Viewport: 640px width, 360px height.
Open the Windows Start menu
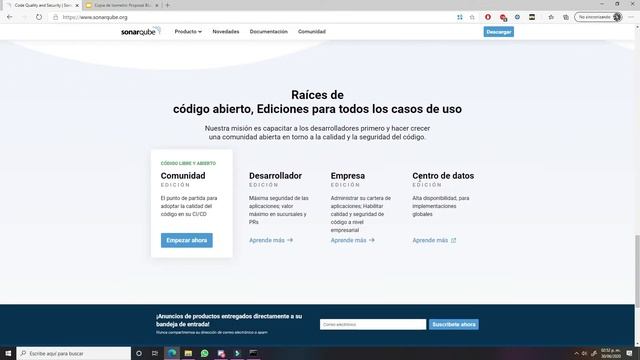[x=8, y=353]
